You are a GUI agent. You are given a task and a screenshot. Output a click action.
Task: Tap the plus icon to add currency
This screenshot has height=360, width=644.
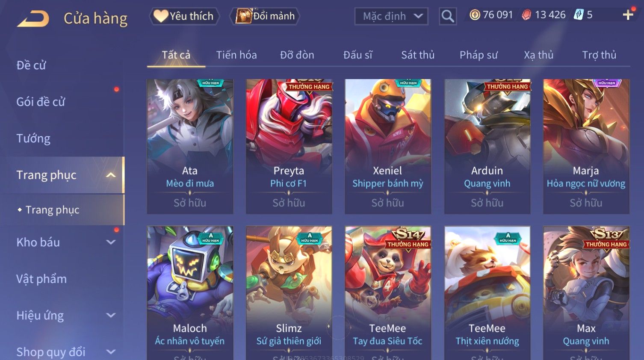[628, 15]
